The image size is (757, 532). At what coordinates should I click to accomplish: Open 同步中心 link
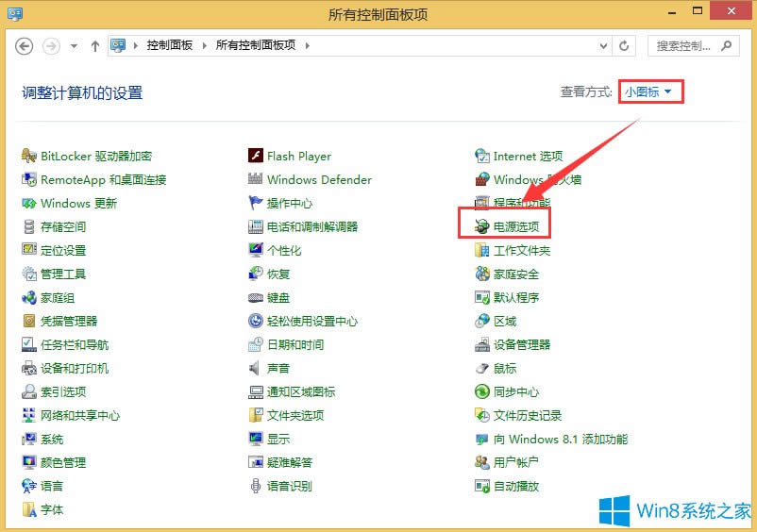[x=516, y=392]
